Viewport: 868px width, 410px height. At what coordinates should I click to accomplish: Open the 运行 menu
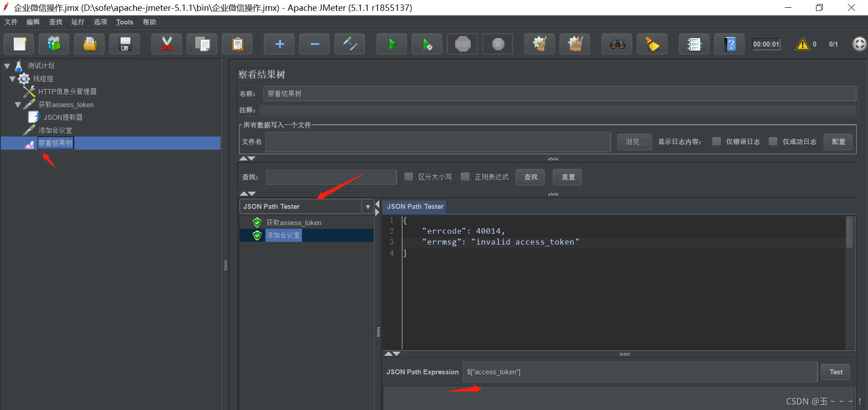(x=78, y=22)
